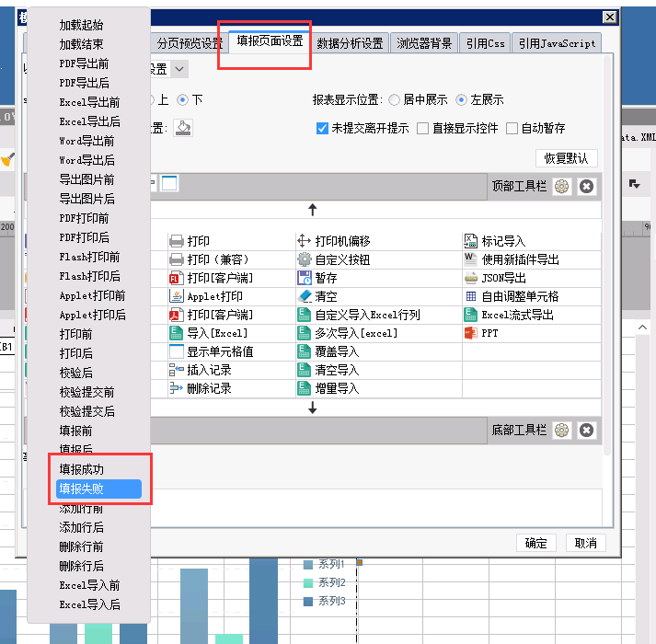Move tools to bottom toolbar arrow
The height and width of the screenshot is (644, 656).
[x=313, y=408]
